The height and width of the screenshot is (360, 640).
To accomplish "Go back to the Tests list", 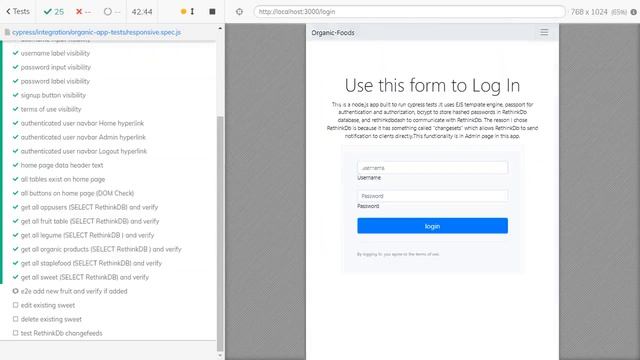I will point(18,11).
